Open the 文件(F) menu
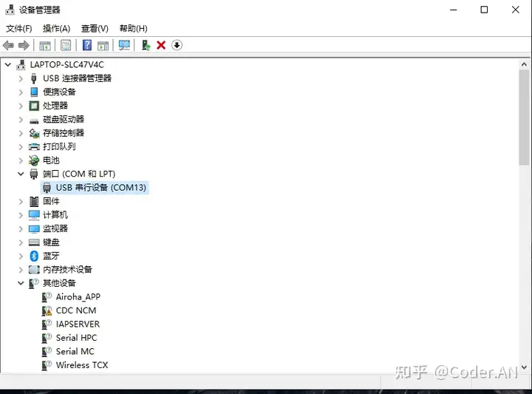Image resolution: width=532 pixels, height=394 pixels. click(x=19, y=29)
